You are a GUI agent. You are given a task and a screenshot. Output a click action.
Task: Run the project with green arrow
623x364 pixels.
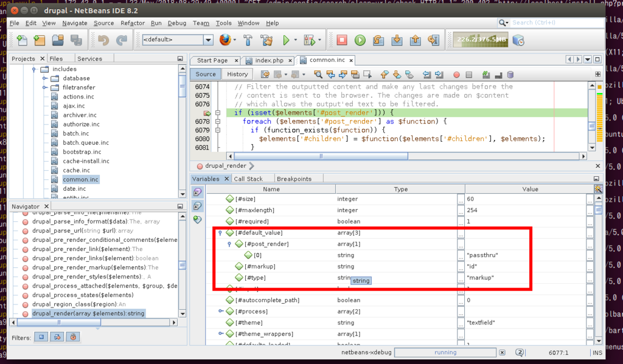click(x=286, y=39)
